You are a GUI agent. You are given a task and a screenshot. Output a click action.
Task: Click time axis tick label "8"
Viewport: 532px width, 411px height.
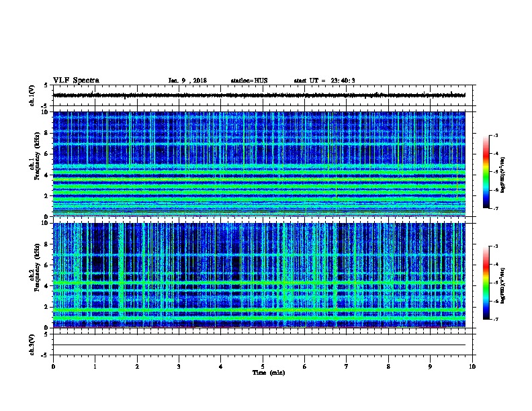(388, 366)
